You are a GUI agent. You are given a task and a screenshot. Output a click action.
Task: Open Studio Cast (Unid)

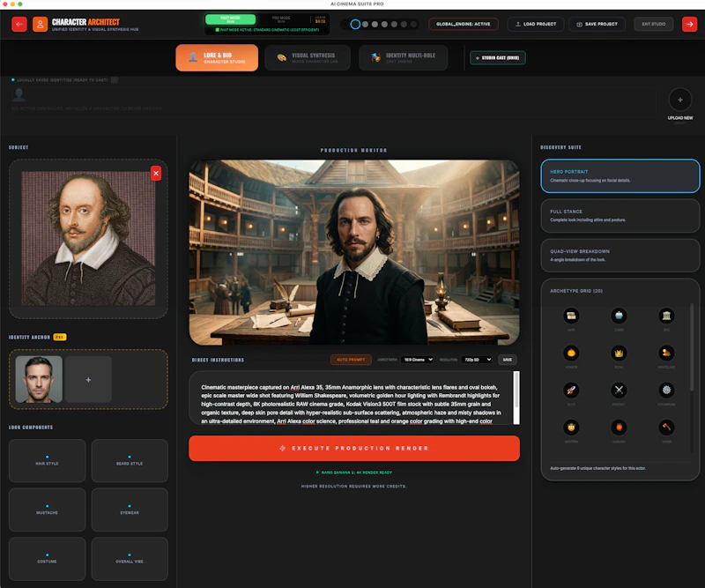[498, 57]
